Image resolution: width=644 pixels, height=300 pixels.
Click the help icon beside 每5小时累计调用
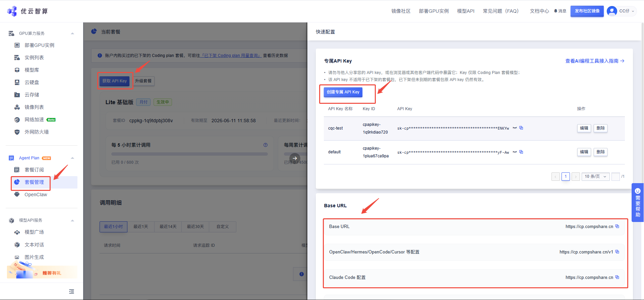point(266,145)
